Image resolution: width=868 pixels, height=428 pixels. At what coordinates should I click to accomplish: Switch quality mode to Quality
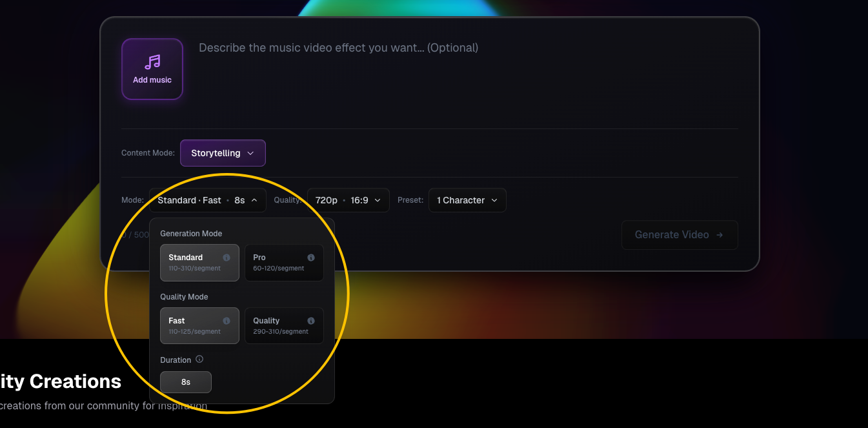284,325
